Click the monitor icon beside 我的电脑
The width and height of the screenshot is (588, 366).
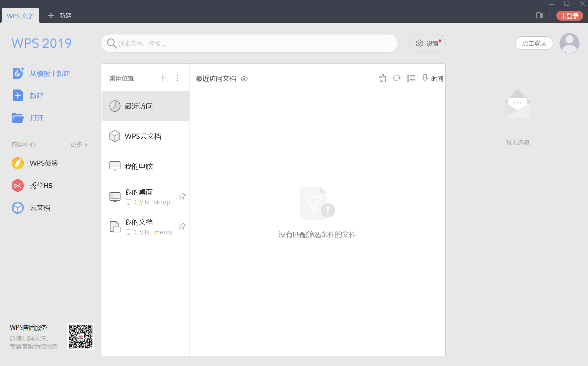[115, 166]
